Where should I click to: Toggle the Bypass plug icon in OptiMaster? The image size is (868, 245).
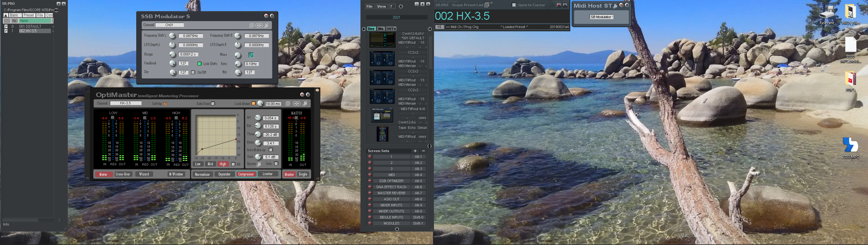click(259, 164)
